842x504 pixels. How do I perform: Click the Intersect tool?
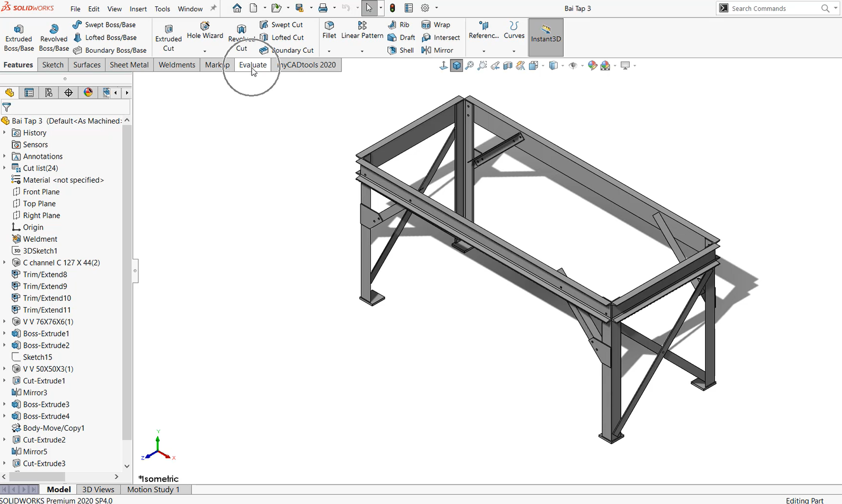click(441, 38)
